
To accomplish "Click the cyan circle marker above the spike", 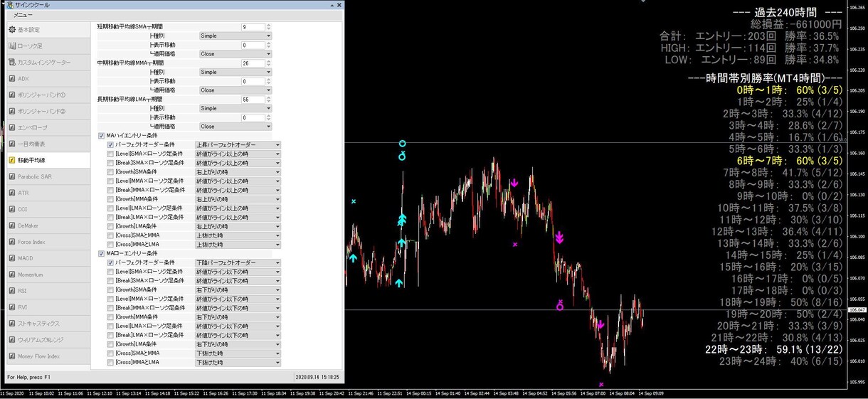I will 402,144.
